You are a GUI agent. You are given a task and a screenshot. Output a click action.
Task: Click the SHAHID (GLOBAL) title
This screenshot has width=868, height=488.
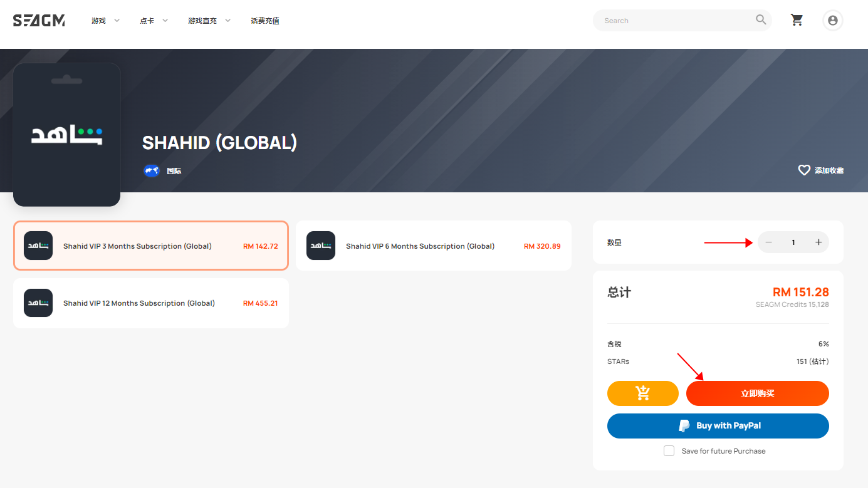(219, 143)
